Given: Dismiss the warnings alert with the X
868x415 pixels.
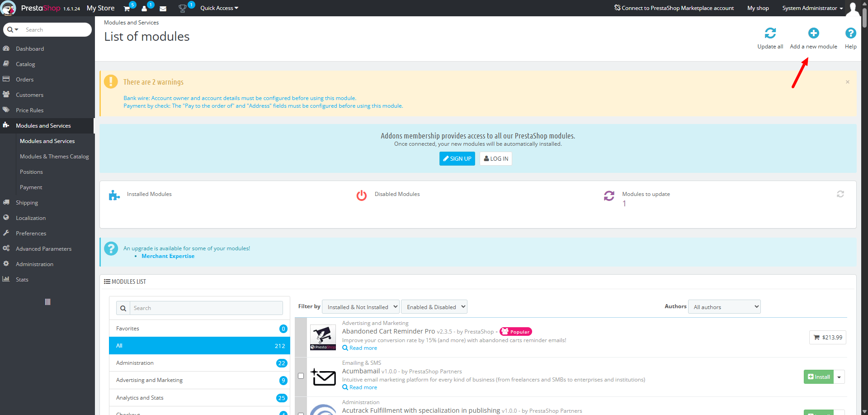Looking at the screenshot, I should coord(848,82).
